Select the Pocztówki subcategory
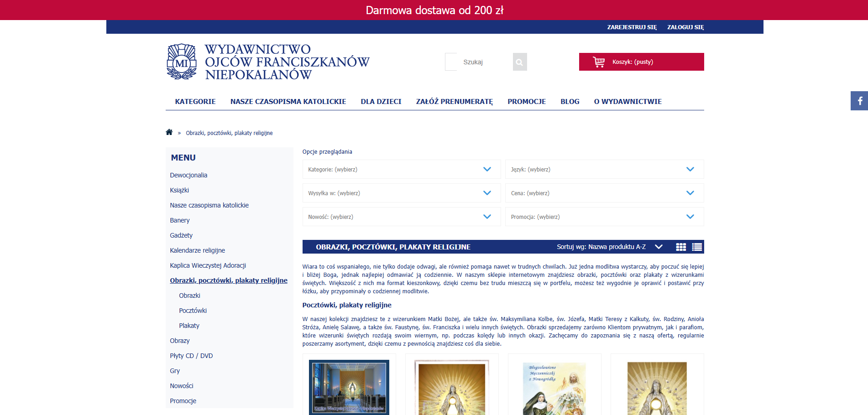868x415 pixels. (x=193, y=311)
